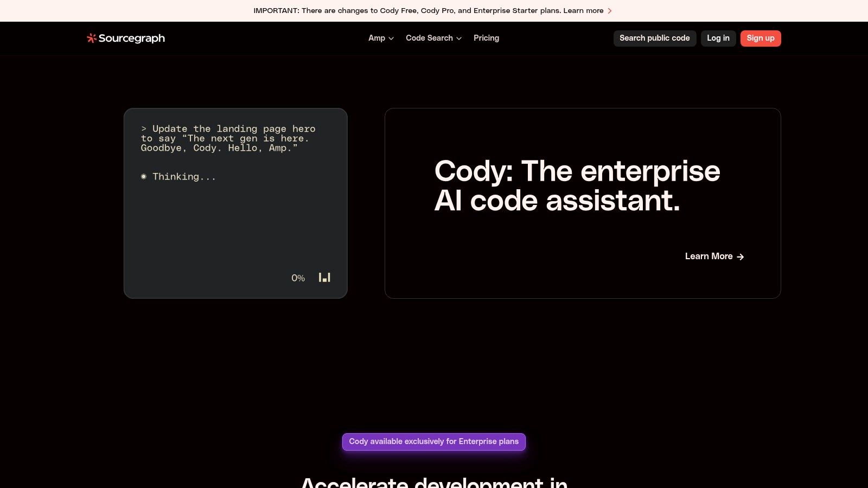Expand the Code Search dropdown menu
Viewport: 868px width, 488px height.
tap(433, 38)
